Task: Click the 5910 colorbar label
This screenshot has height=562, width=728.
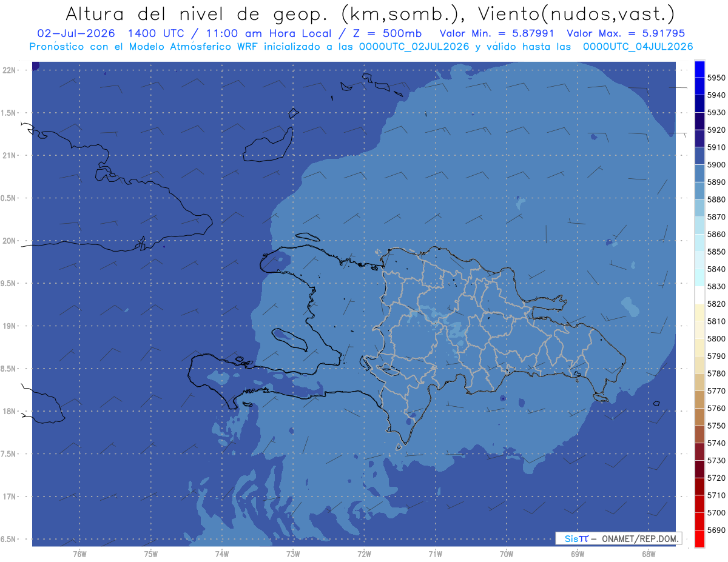Action: click(x=716, y=147)
